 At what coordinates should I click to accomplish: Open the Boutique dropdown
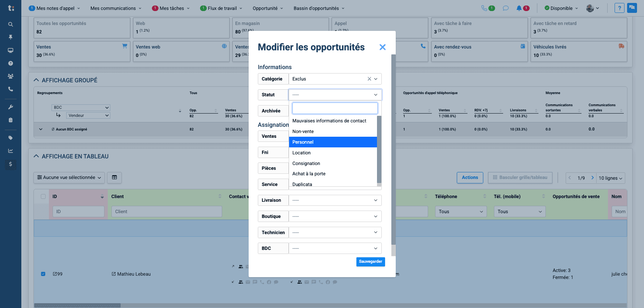tap(335, 216)
